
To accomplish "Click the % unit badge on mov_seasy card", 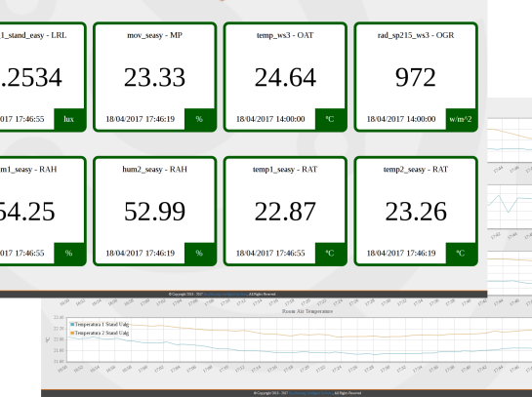I will point(199,119).
